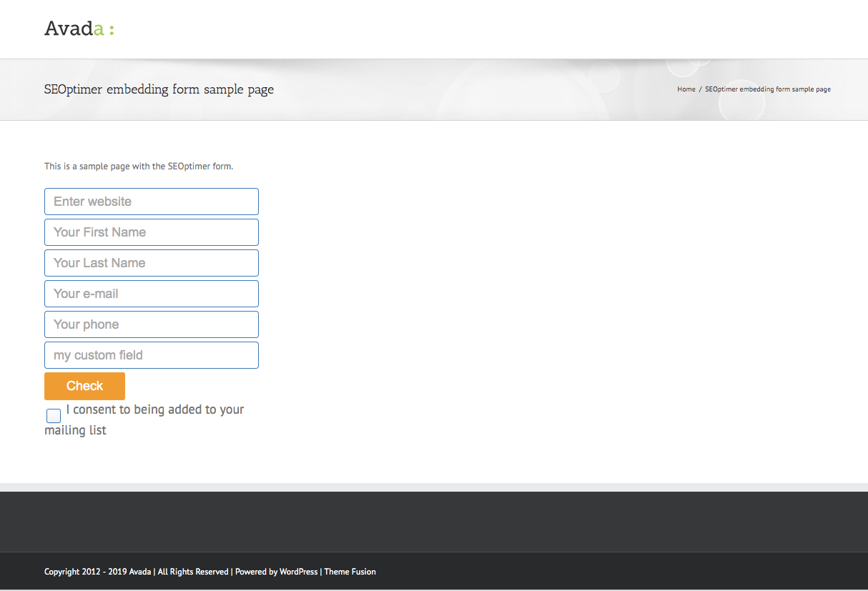
Task: Click the mailing list consent label text
Action: click(x=154, y=410)
